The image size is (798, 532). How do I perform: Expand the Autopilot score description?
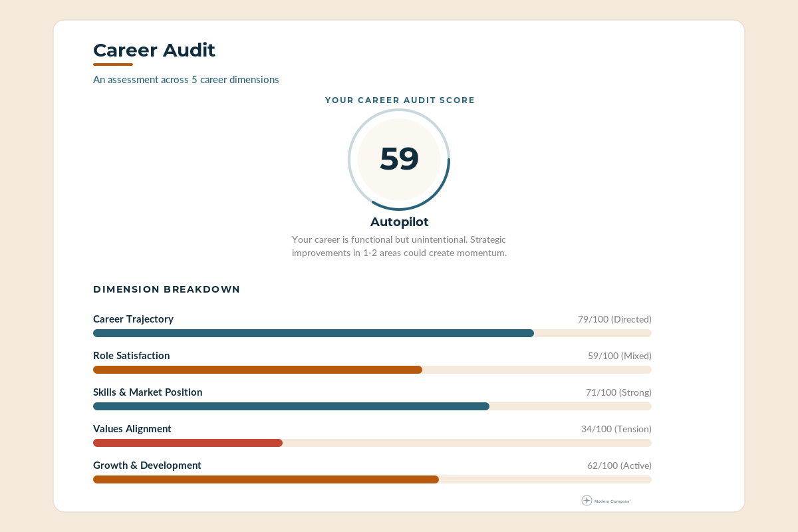coord(399,246)
